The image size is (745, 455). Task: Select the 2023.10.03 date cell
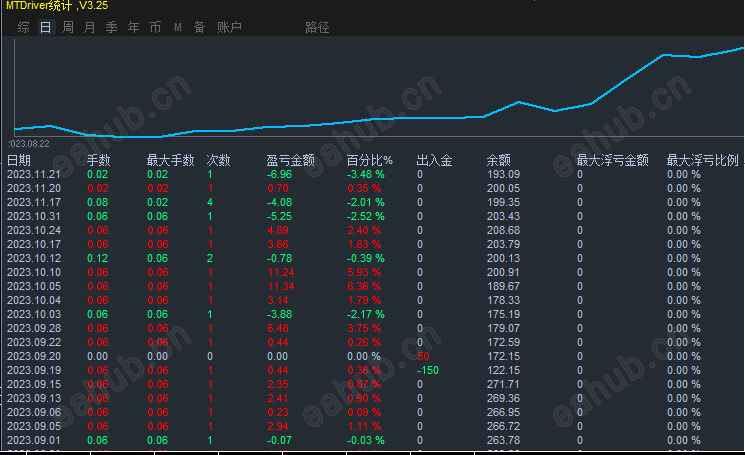(34, 314)
